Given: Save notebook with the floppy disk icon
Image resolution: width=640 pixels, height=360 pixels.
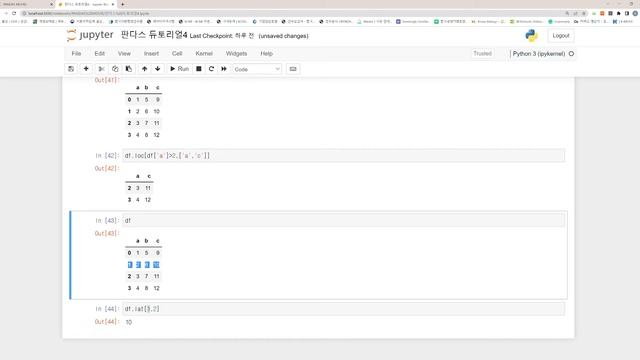Looking at the screenshot, I should (71, 69).
